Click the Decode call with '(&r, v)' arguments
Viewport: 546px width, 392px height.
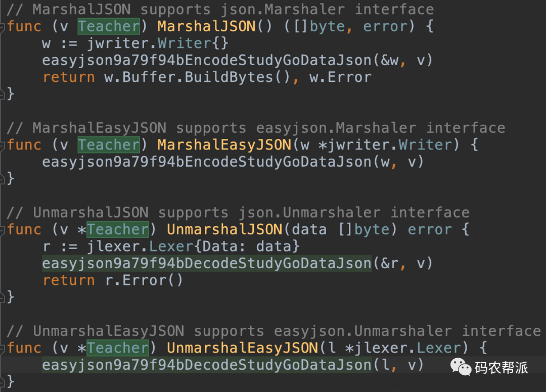237,263
